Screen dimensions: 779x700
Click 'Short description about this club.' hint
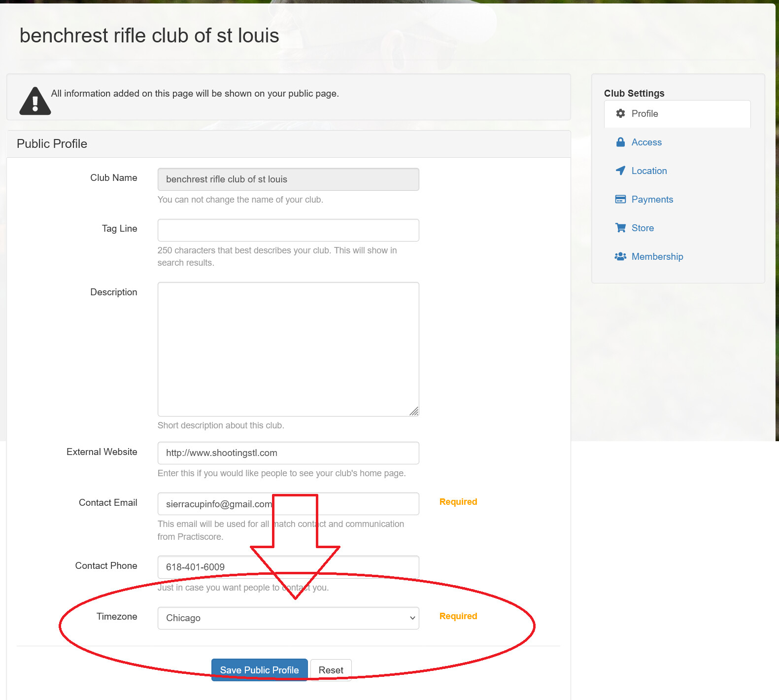click(x=221, y=425)
